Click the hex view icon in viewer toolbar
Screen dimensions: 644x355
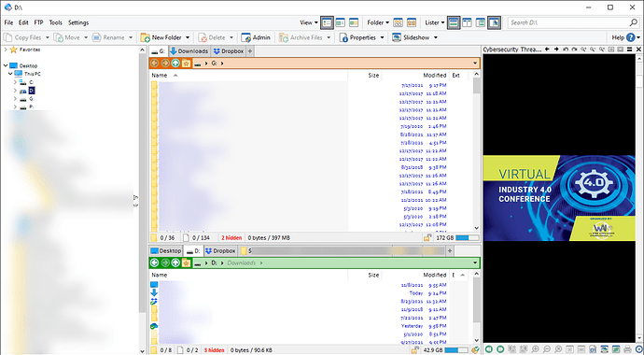click(593, 349)
